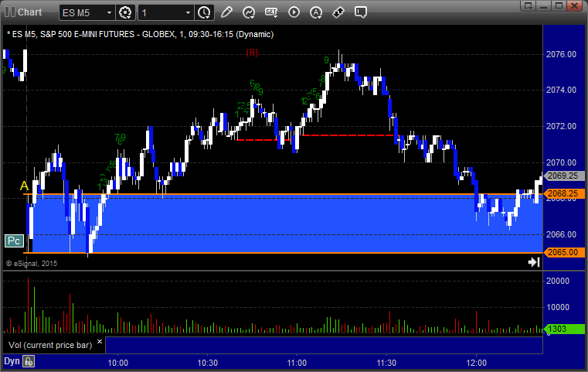The width and height of the screenshot is (588, 372).
Task: Click the Chart window grip icon
Action: coord(10,12)
